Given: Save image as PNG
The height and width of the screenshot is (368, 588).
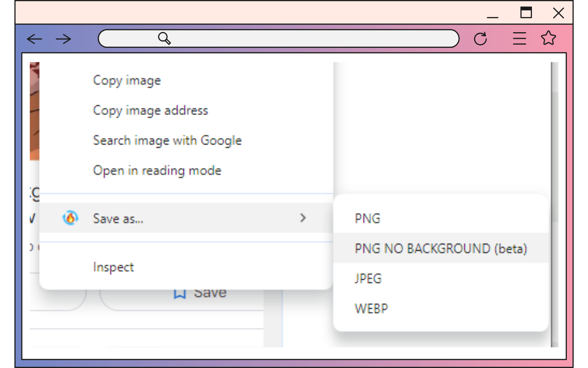Looking at the screenshot, I should coord(367,218).
